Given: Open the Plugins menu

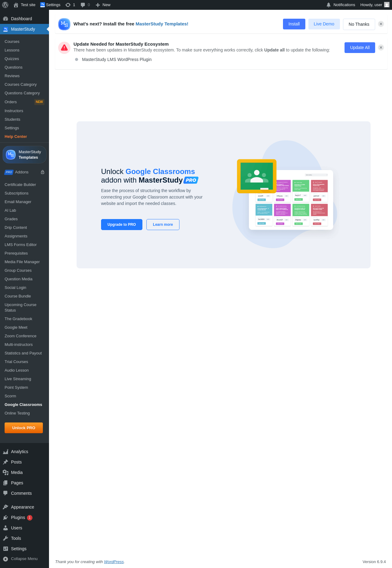Looking at the screenshot, I should (x=18, y=517).
